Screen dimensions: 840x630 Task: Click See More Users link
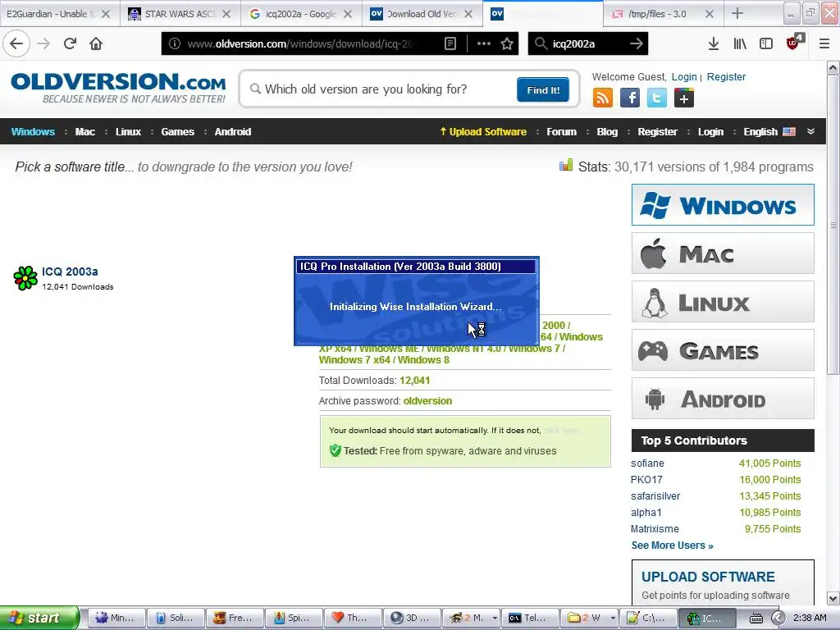[x=672, y=546]
